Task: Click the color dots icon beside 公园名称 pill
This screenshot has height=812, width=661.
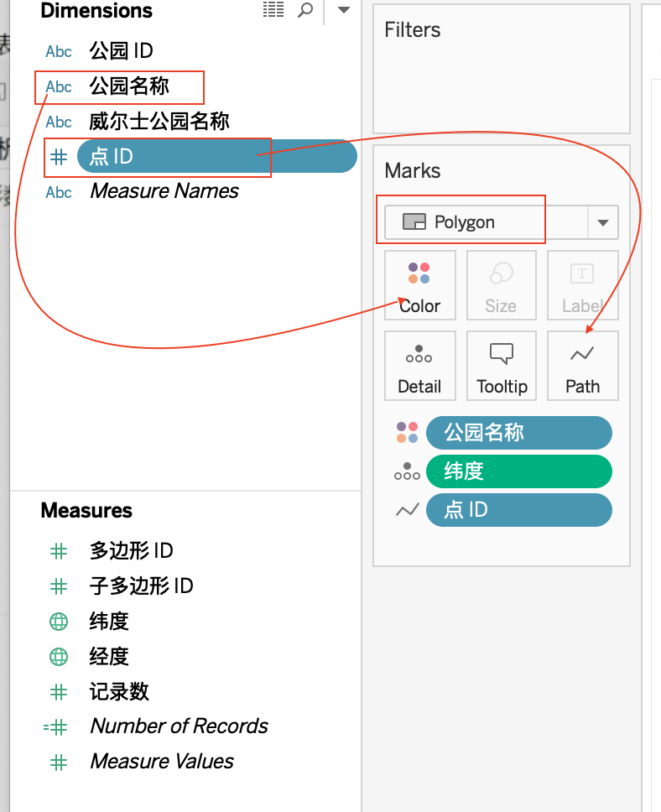Action: tap(407, 432)
